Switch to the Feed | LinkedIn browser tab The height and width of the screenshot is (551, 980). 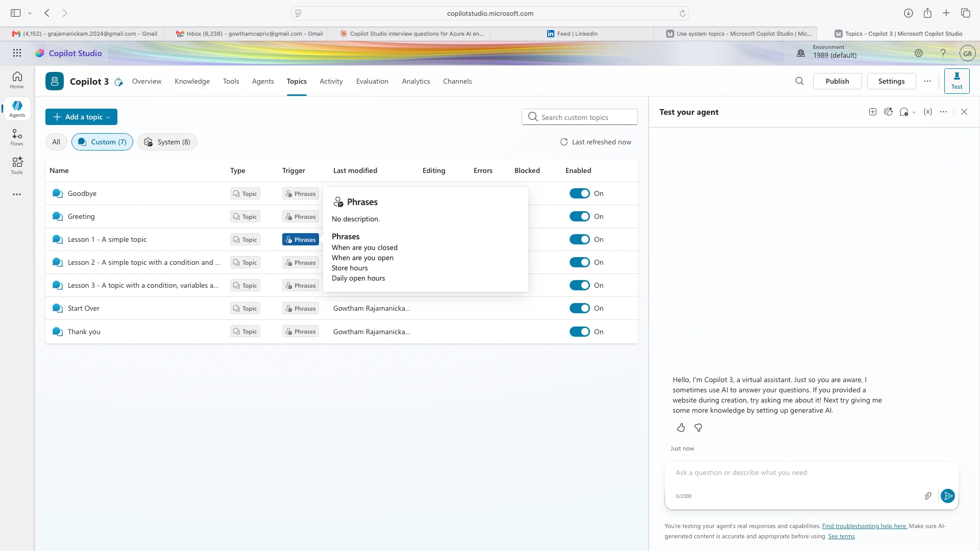(572, 34)
